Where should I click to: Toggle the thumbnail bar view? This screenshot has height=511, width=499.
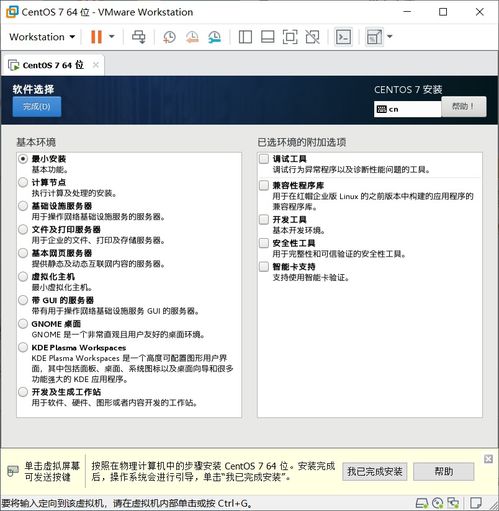[x=268, y=37]
